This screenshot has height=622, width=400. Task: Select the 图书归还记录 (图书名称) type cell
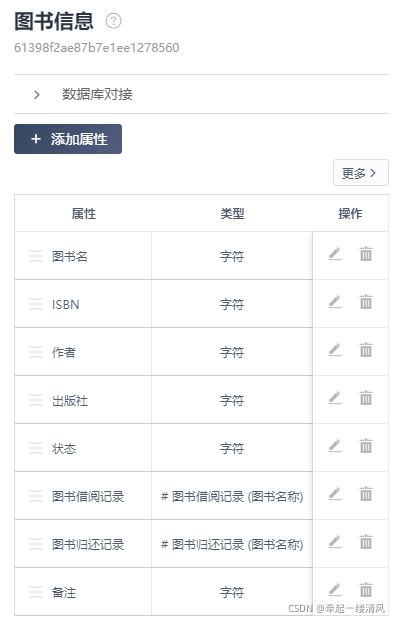click(x=232, y=544)
